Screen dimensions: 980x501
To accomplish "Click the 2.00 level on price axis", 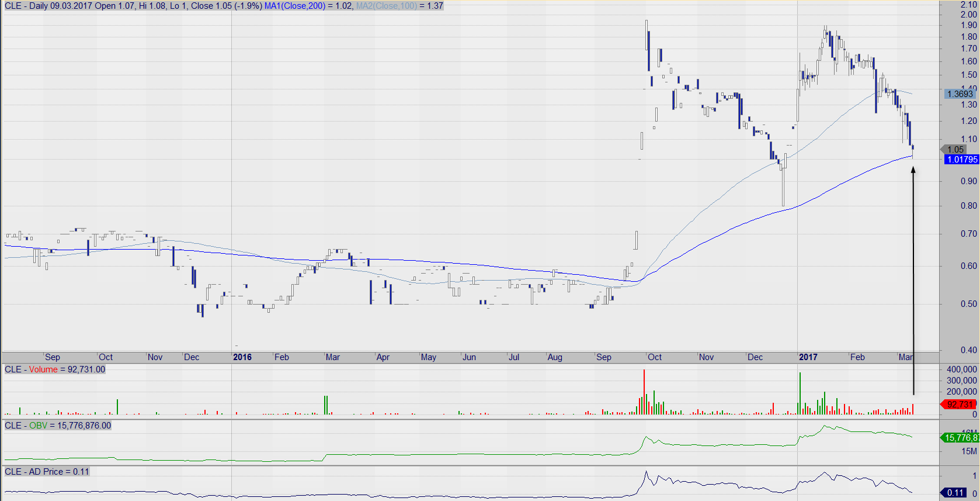I will click(x=968, y=15).
